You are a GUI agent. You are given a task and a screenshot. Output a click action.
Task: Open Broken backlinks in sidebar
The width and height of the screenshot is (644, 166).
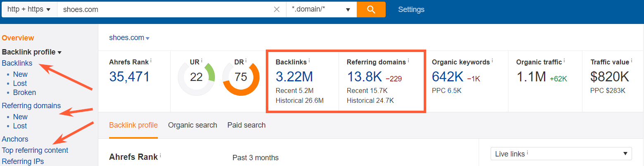[x=24, y=92]
